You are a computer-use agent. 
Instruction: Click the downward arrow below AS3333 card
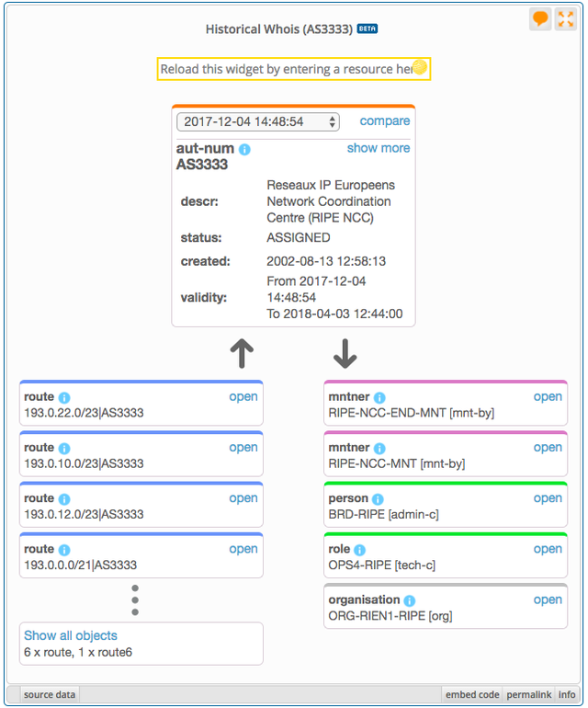tap(345, 354)
